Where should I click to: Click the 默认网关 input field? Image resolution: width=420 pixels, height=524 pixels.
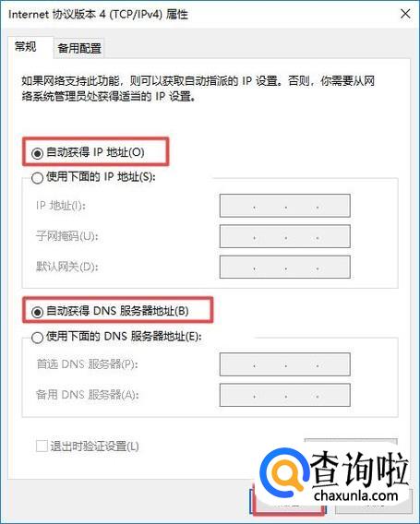coord(285,267)
